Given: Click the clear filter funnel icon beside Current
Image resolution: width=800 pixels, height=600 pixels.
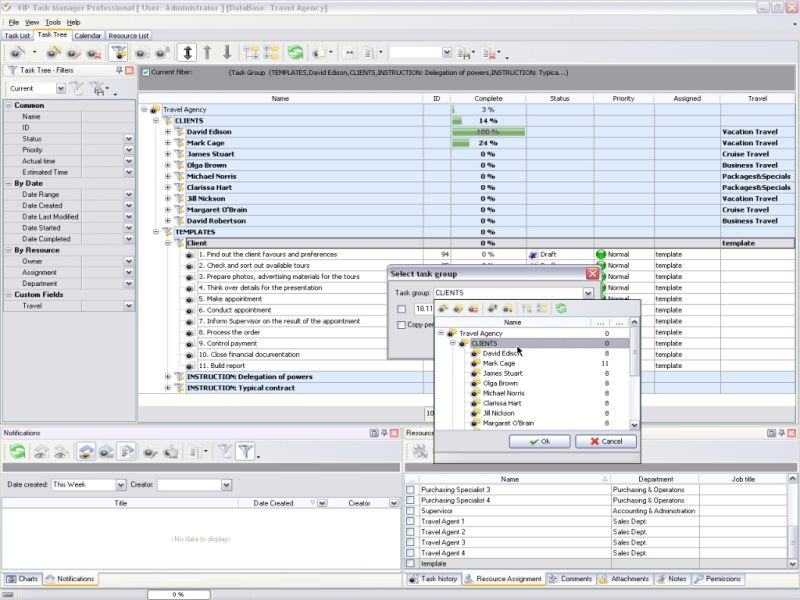Looking at the screenshot, I should [77, 89].
